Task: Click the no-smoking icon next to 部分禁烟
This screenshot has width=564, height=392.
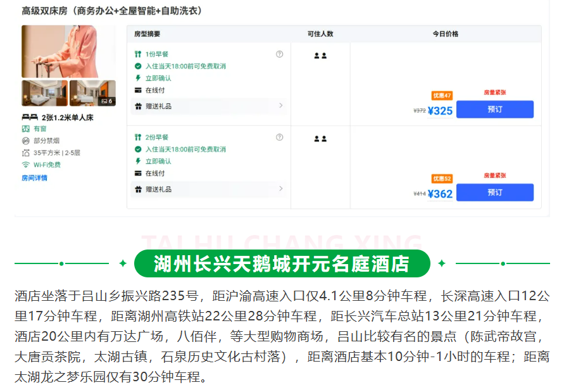Action: pyautogui.click(x=25, y=141)
